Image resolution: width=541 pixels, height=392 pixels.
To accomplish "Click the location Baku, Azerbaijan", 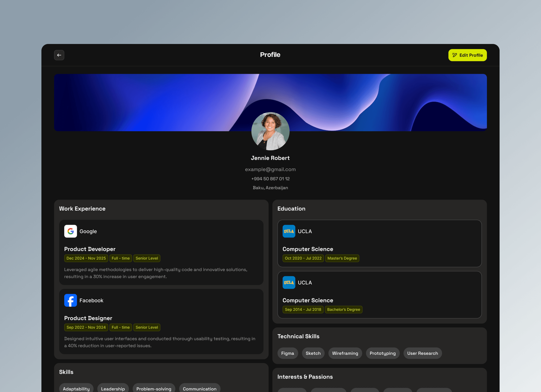I will coord(270,188).
